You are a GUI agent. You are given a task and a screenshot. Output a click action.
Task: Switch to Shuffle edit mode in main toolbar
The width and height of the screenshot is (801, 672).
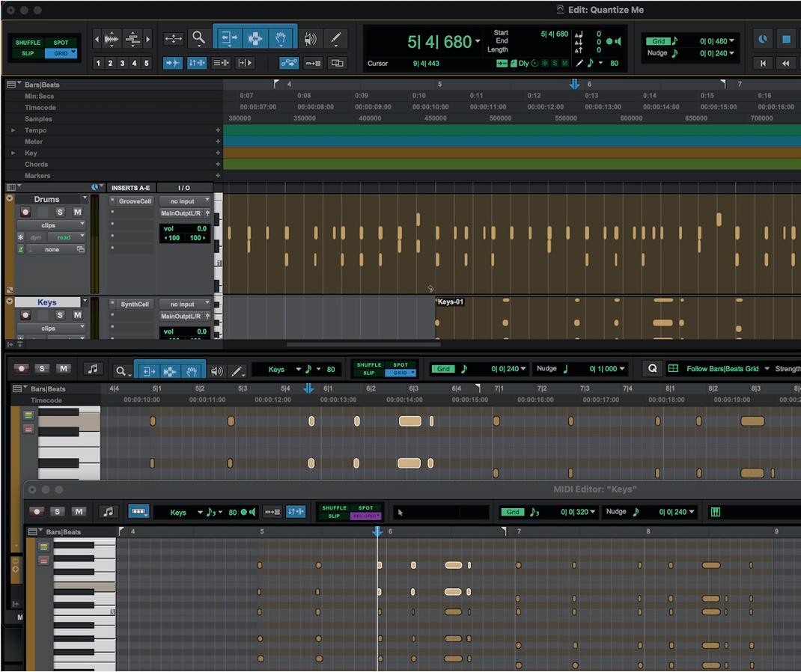[x=28, y=43]
